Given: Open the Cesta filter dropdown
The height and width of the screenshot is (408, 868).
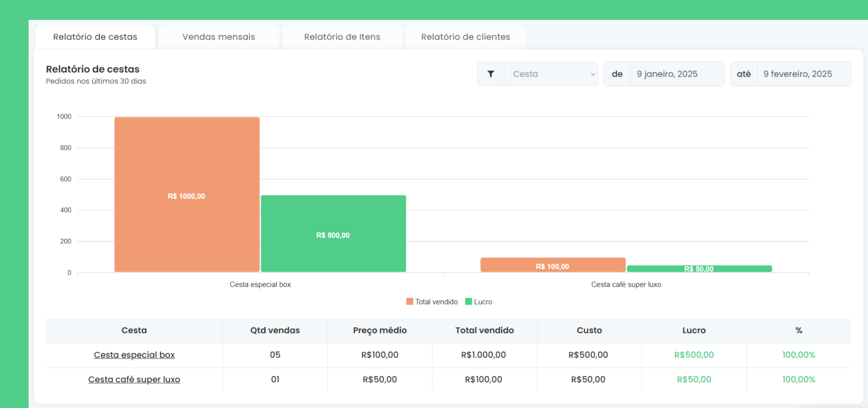Looking at the screenshot, I should (x=549, y=74).
